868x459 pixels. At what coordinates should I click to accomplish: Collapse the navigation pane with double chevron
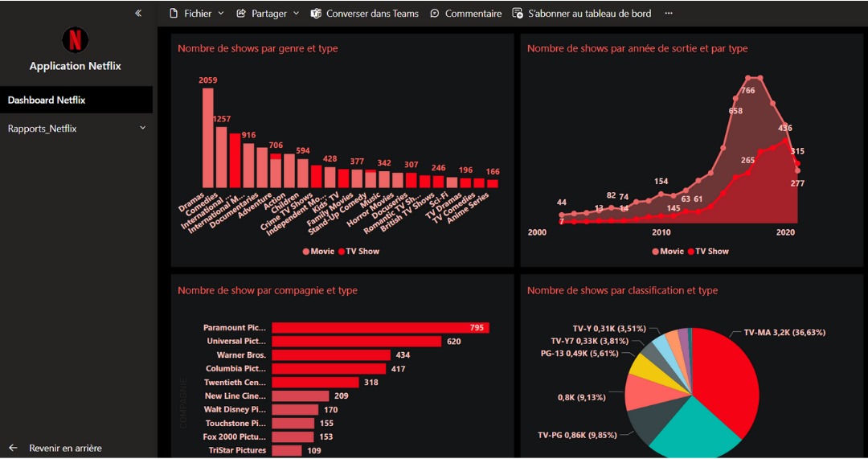[x=138, y=13]
